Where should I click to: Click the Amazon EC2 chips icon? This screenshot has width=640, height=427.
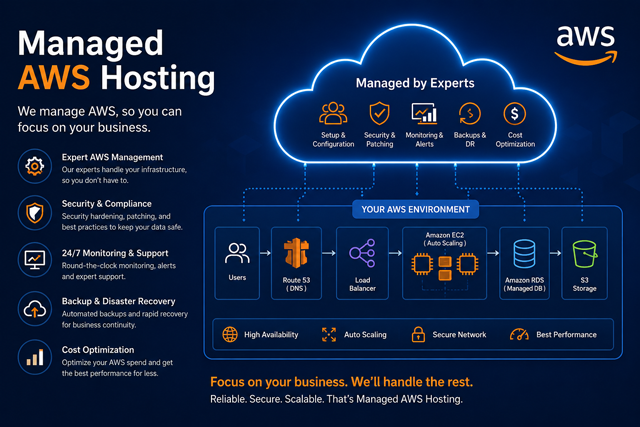tap(444, 265)
